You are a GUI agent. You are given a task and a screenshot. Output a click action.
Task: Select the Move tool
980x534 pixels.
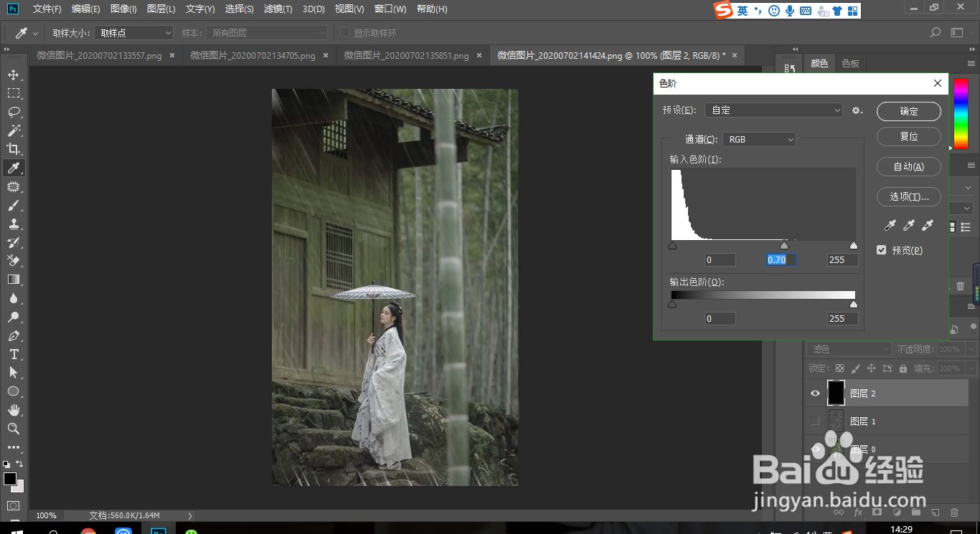click(x=13, y=75)
